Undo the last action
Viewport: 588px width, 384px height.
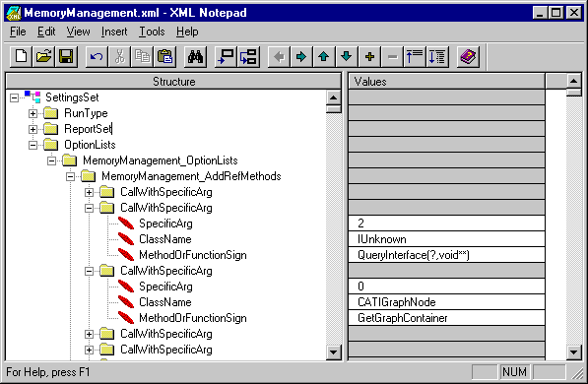(97, 57)
